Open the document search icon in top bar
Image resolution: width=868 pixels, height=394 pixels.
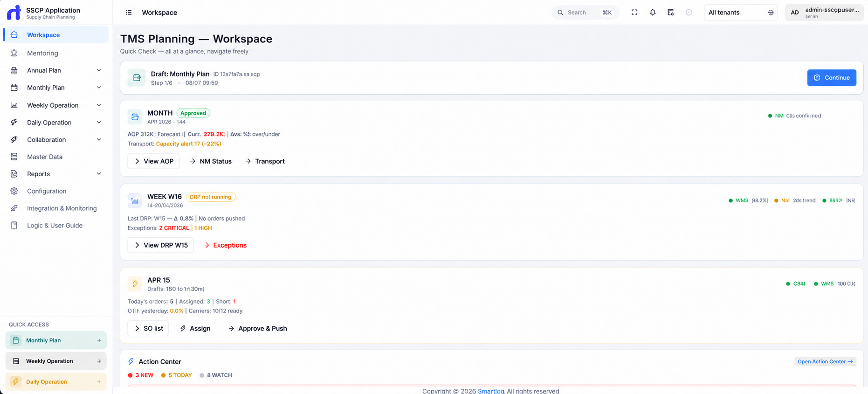(671, 13)
